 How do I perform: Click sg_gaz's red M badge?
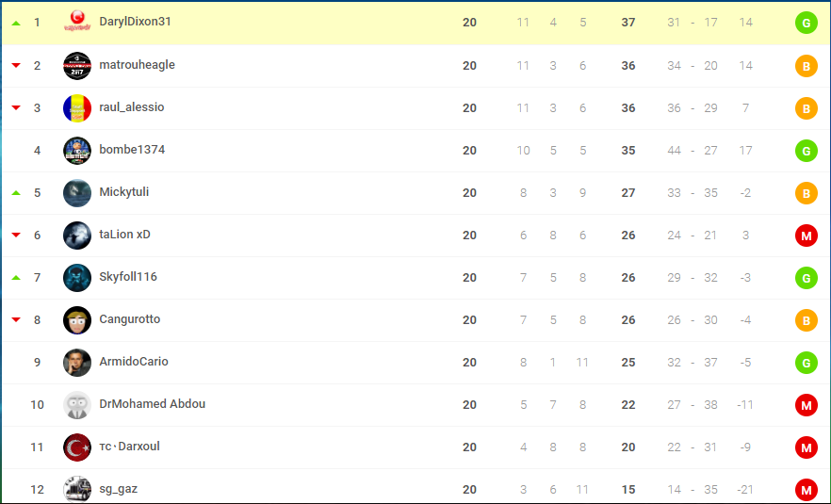807,490
